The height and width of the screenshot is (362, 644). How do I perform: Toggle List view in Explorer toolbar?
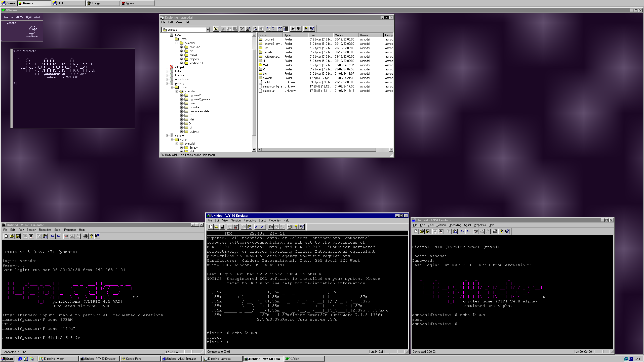280,29
